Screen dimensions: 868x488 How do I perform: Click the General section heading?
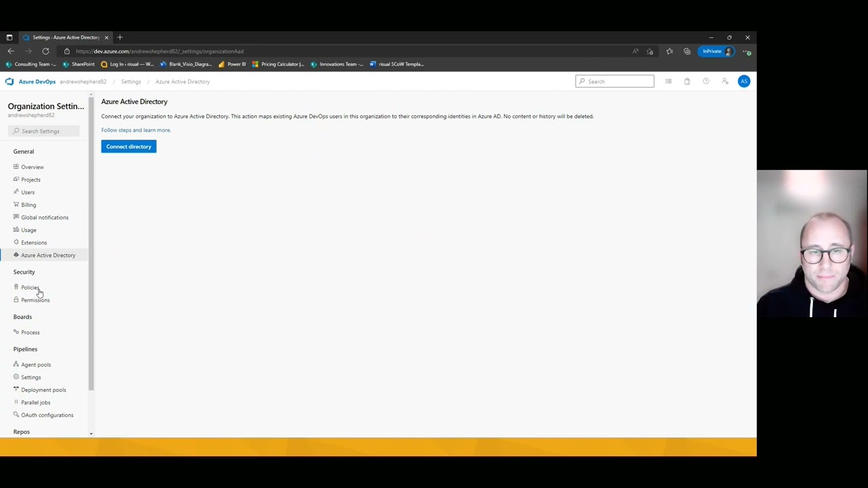[24, 152]
